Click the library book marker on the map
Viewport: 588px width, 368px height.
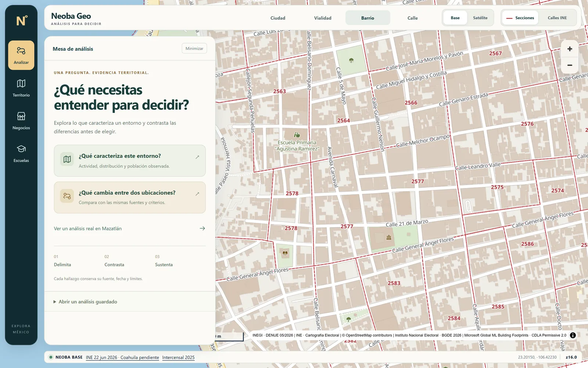click(x=285, y=253)
